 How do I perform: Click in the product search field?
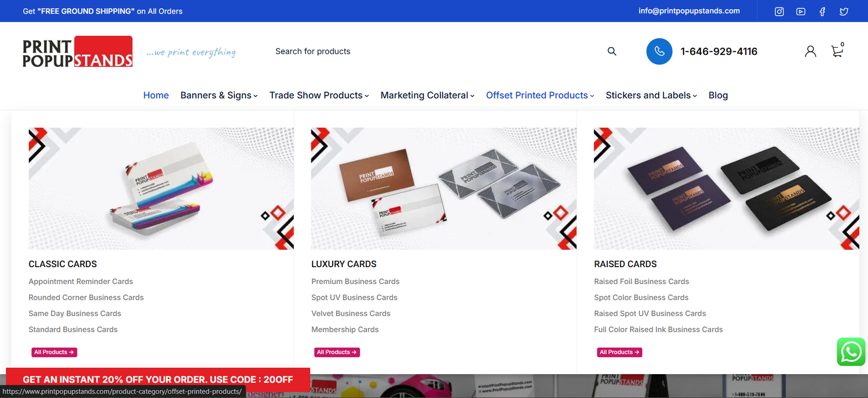(434, 51)
